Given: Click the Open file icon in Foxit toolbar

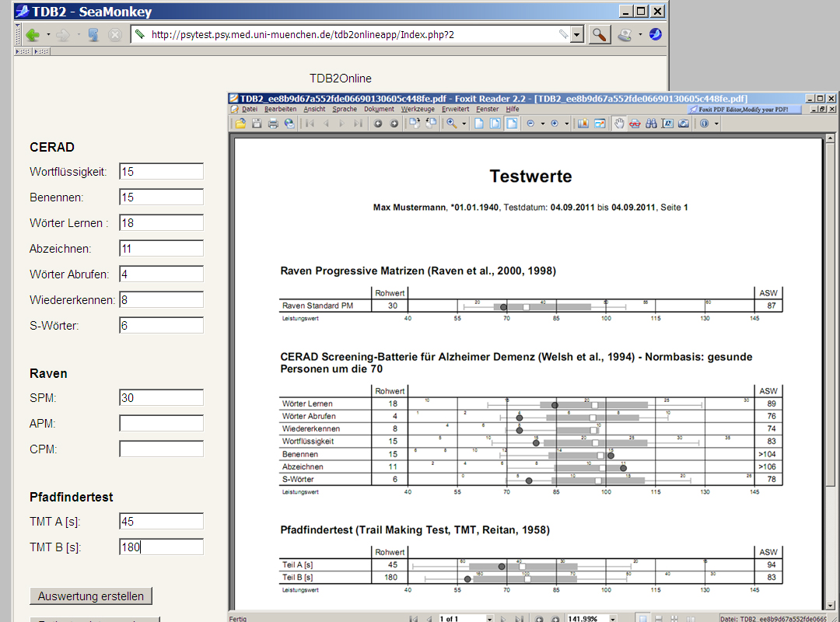Looking at the screenshot, I should [x=240, y=124].
